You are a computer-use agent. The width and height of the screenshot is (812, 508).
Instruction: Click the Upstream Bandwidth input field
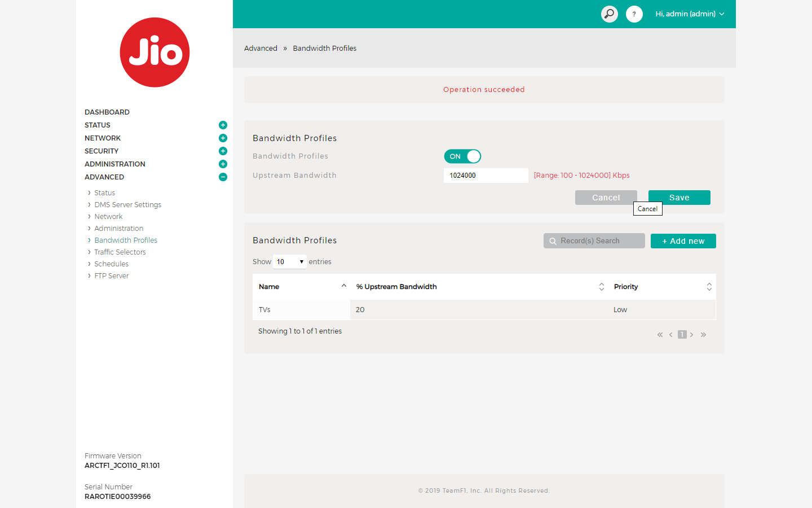(x=486, y=176)
